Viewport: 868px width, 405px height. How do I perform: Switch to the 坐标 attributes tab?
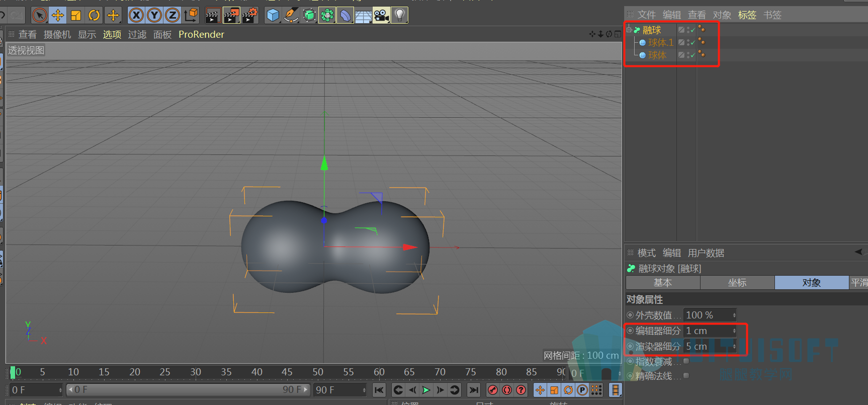pyautogui.click(x=737, y=283)
